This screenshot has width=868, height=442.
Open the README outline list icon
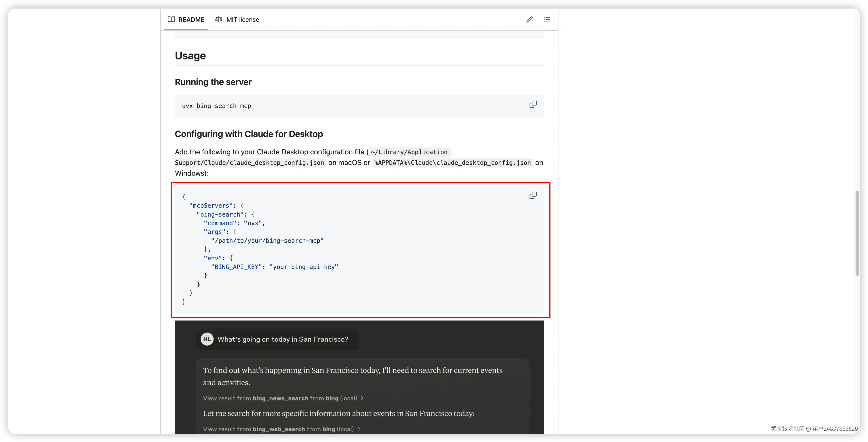pos(546,20)
